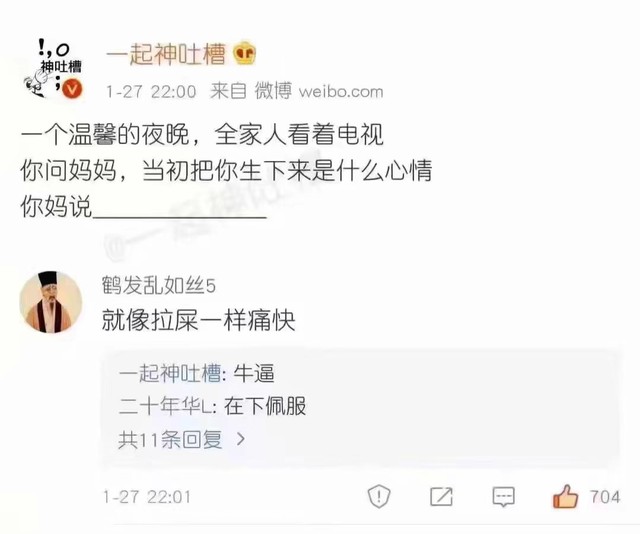Click the 704 like count

tap(605, 497)
